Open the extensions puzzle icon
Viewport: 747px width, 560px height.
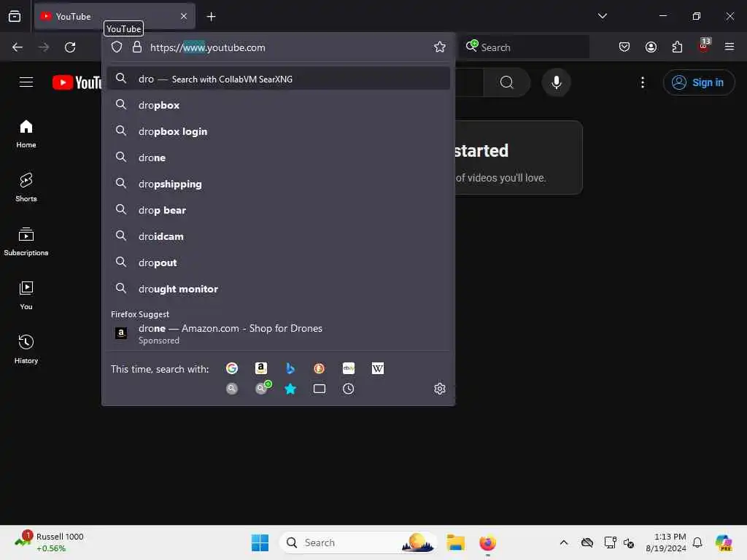677,47
